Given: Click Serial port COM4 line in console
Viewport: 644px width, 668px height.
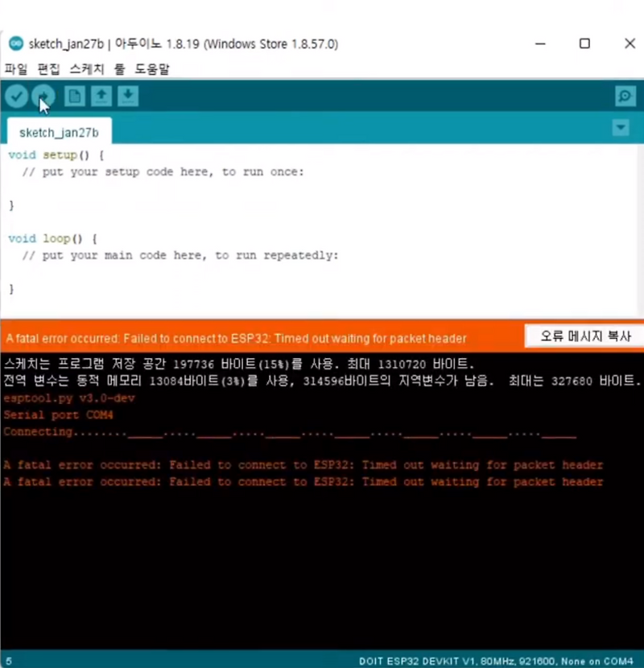Looking at the screenshot, I should (56, 414).
